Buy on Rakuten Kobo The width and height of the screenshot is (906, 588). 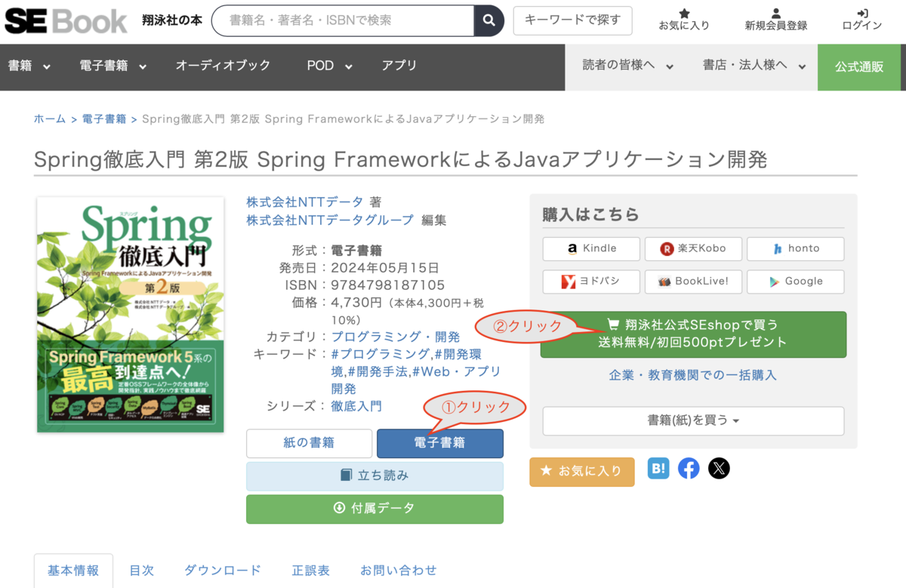click(x=693, y=248)
